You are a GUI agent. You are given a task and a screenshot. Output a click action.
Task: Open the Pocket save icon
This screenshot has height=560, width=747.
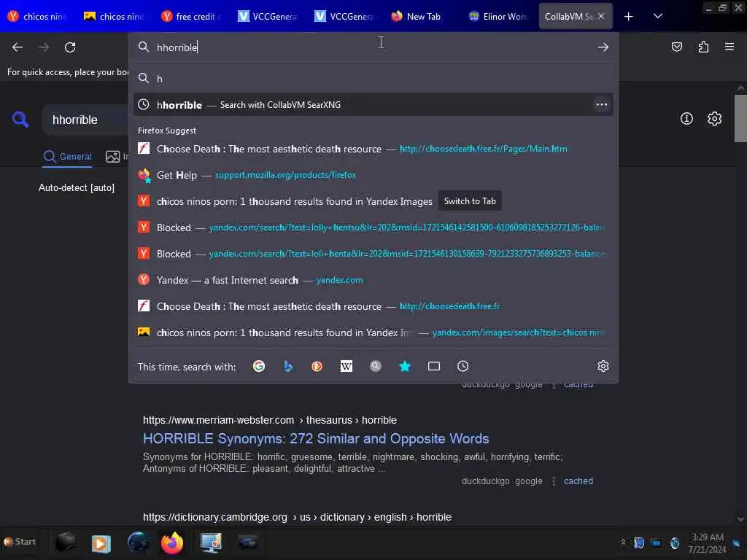676,47
